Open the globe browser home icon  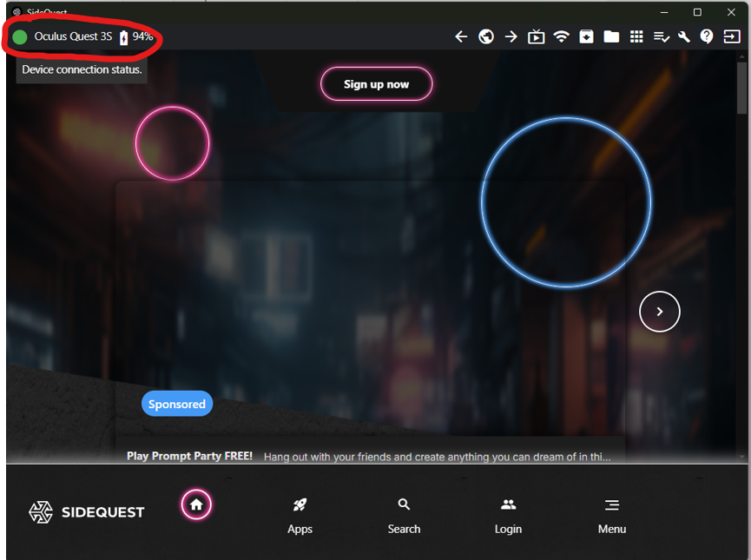pos(486,36)
